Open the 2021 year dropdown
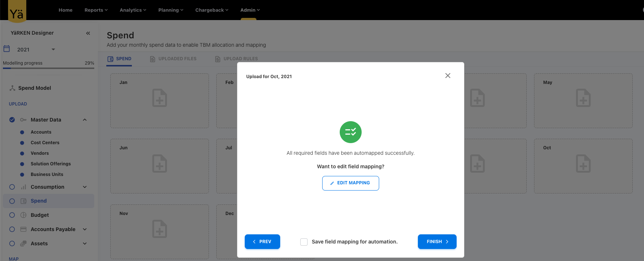Viewport: 644px width, 261px height. point(53,49)
